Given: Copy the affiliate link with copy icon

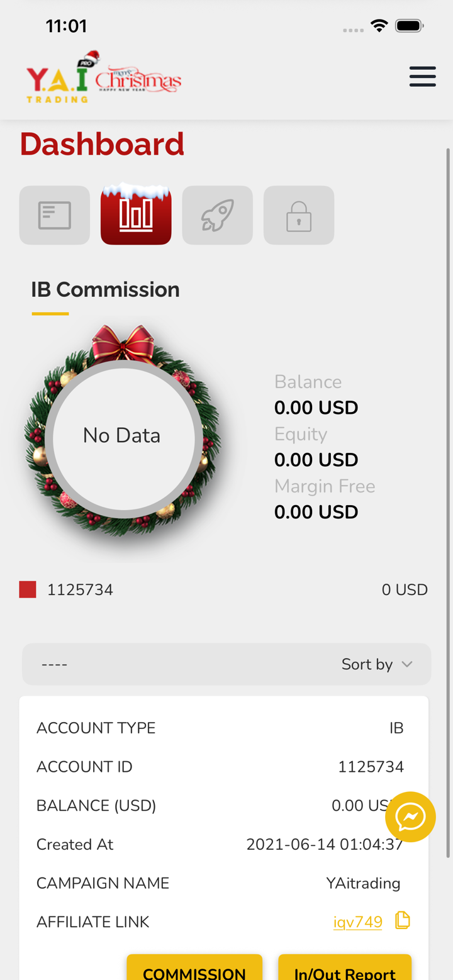Looking at the screenshot, I should (x=402, y=920).
